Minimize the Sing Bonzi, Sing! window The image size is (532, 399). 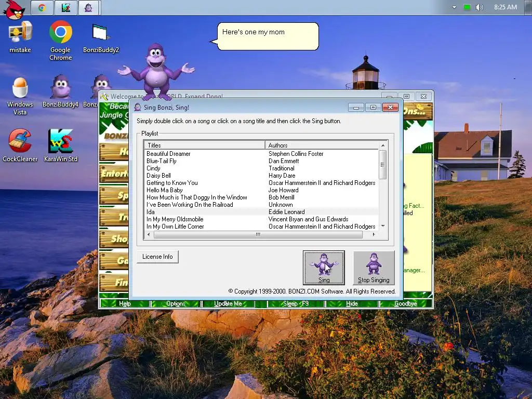(x=356, y=107)
